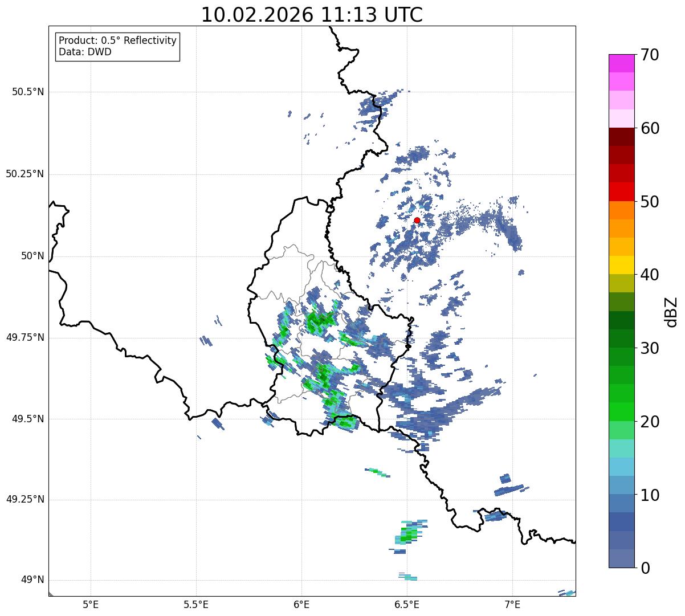Click the 50.25°N latitude label

pos(25,174)
